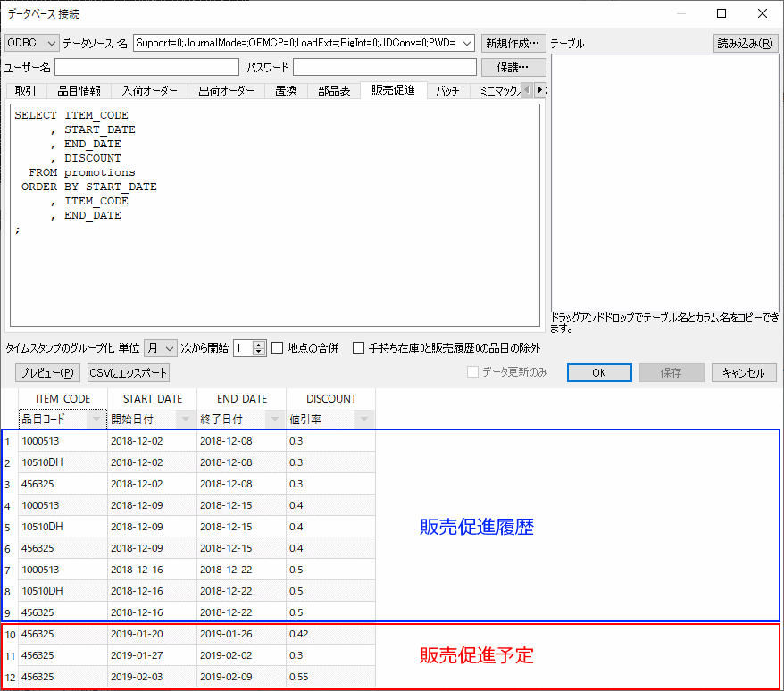
Task: Click the CSVにエクスポート button
Action: (x=128, y=372)
